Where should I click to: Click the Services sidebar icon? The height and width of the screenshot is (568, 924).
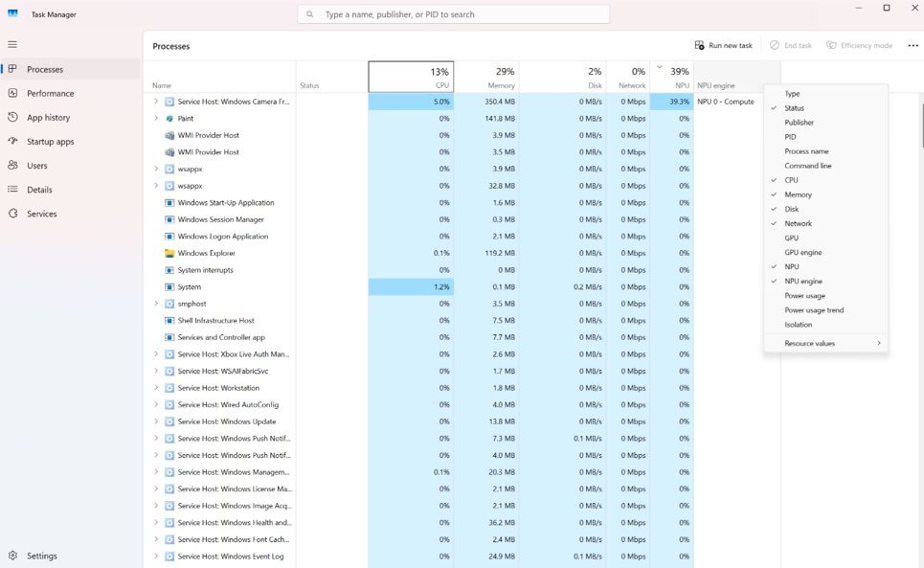(12, 214)
